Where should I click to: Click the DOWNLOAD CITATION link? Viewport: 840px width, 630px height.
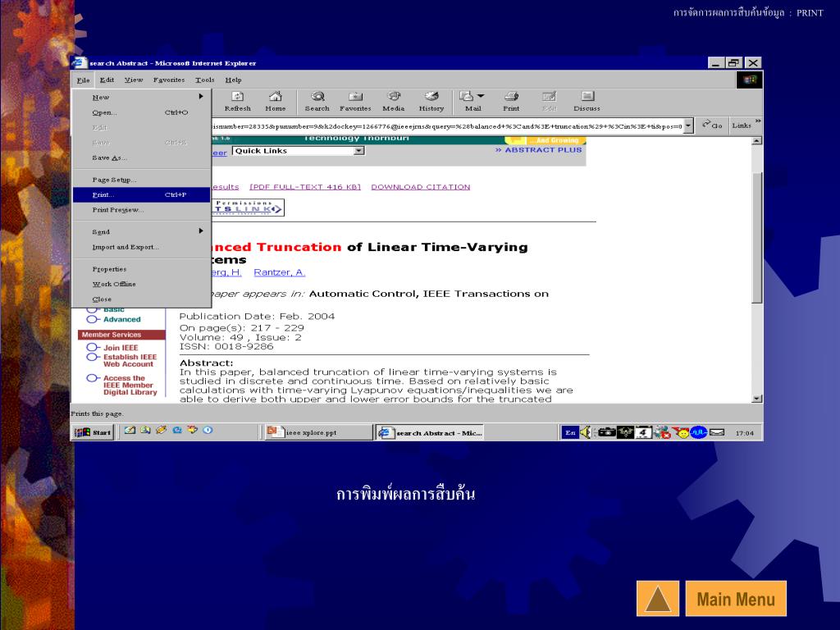421,187
